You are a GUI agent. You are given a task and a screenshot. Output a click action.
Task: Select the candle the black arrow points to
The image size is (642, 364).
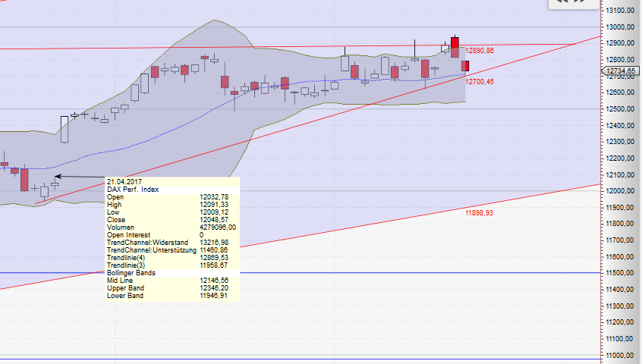click(55, 183)
